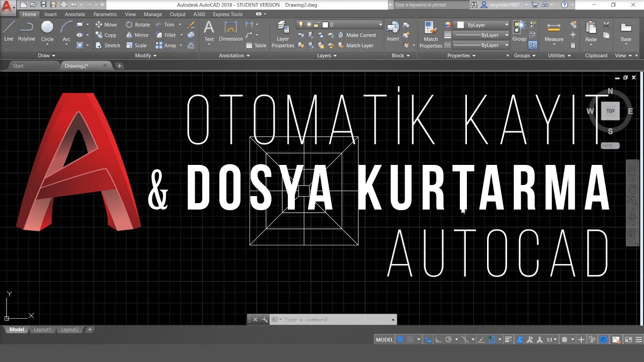Click the Insert block icon
This screenshot has width=644, height=362.
point(393,31)
